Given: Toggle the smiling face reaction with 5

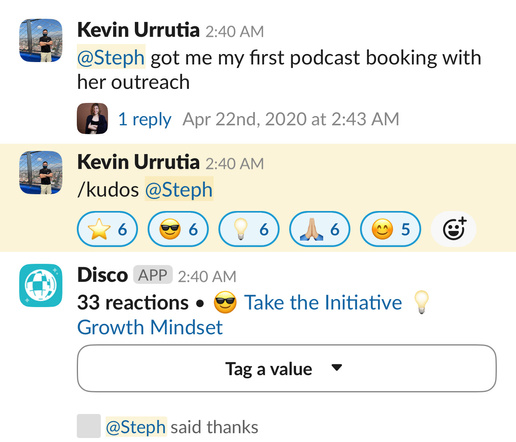Looking at the screenshot, I should [x=390, y=229].
